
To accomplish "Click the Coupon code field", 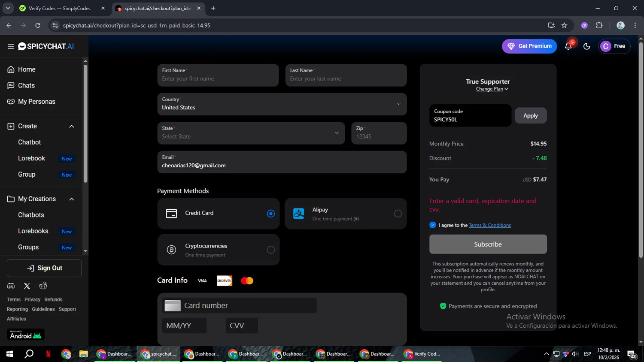I will point(471,115).
